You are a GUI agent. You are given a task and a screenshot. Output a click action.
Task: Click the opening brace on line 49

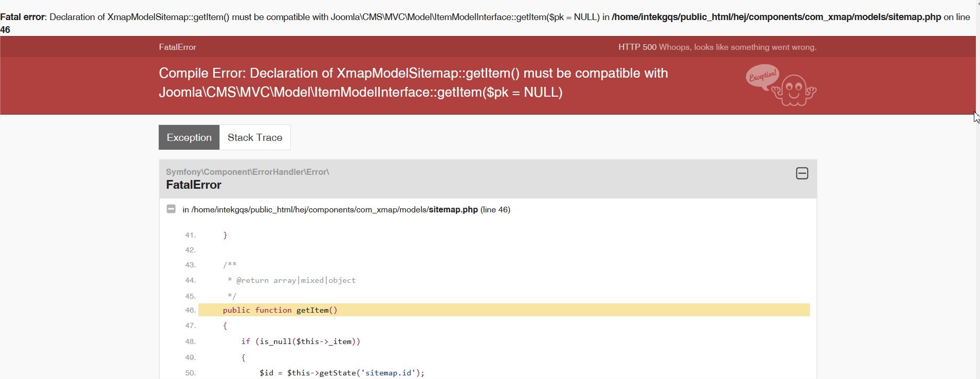[244, 357]
